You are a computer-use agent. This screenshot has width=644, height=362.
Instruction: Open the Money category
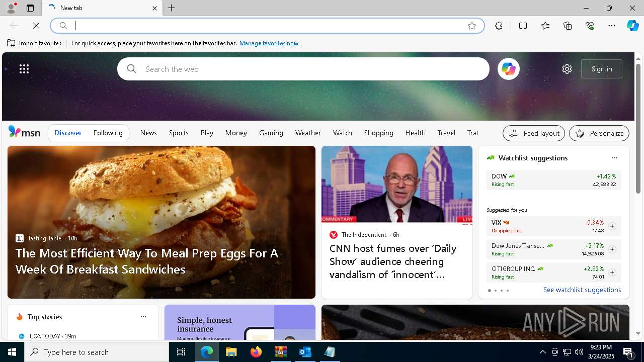(236, 133)
